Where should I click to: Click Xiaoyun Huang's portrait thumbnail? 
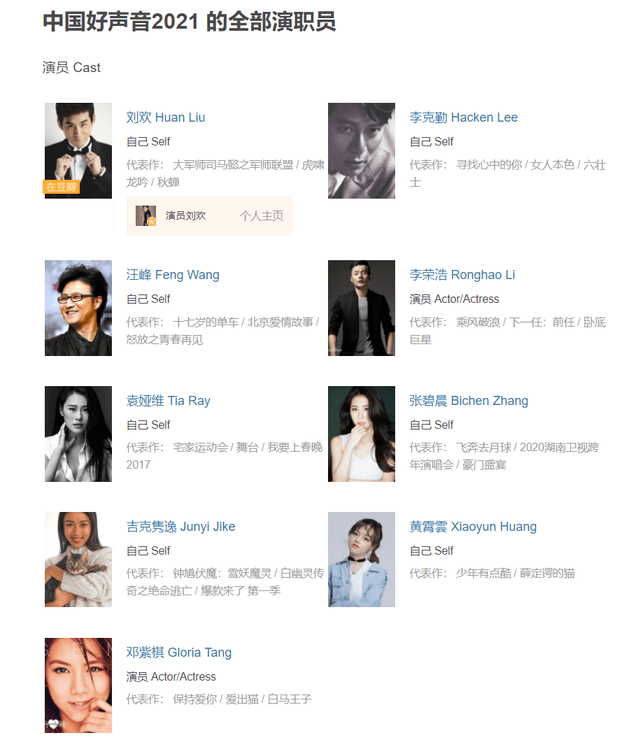(361, 559)
